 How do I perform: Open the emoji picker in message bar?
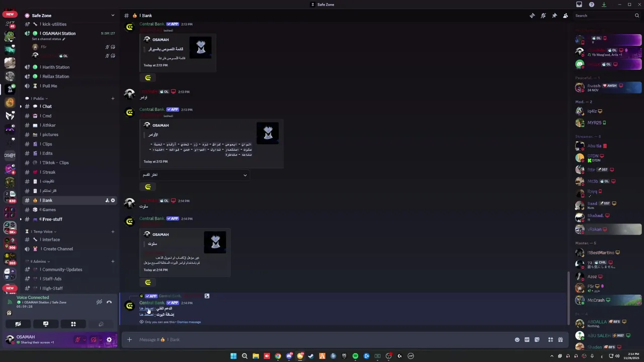pos(517,340)
